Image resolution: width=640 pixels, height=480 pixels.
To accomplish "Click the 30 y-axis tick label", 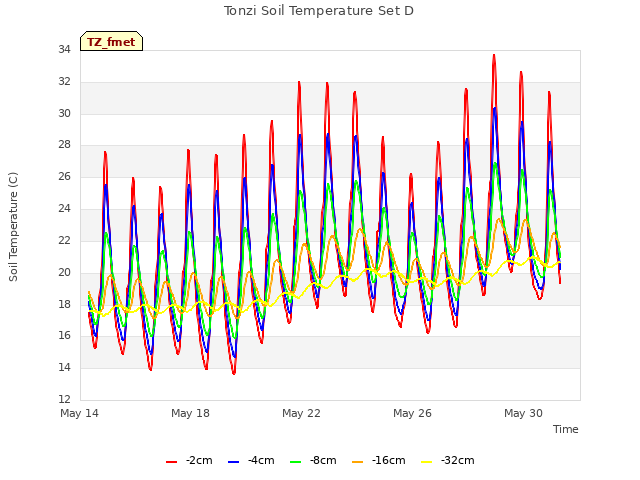I will (64, 113).
